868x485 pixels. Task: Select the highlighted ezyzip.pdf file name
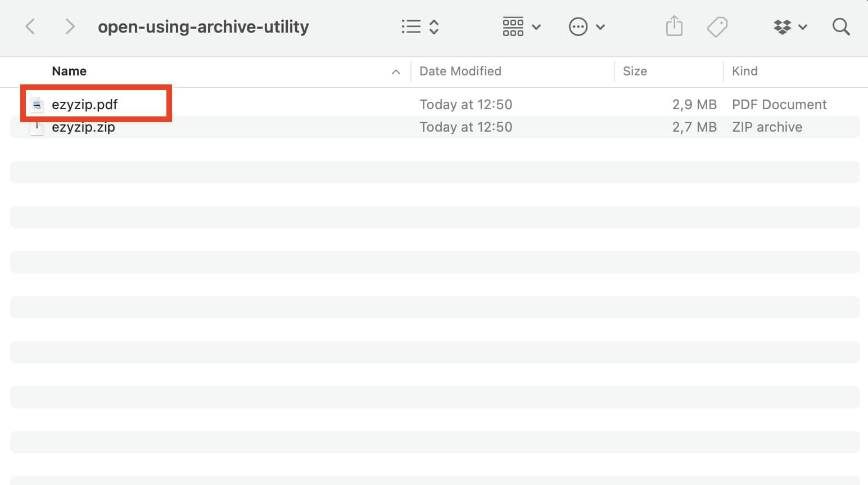tap(85, 104)
